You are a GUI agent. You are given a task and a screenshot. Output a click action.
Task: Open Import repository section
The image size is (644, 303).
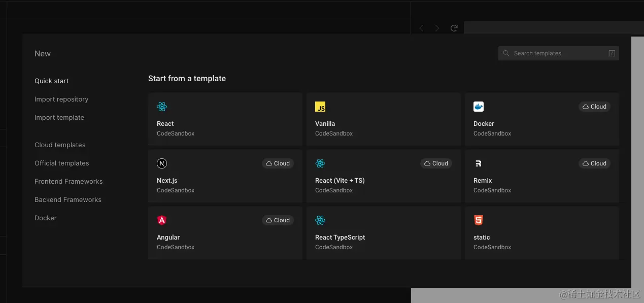tap(61, 99)
